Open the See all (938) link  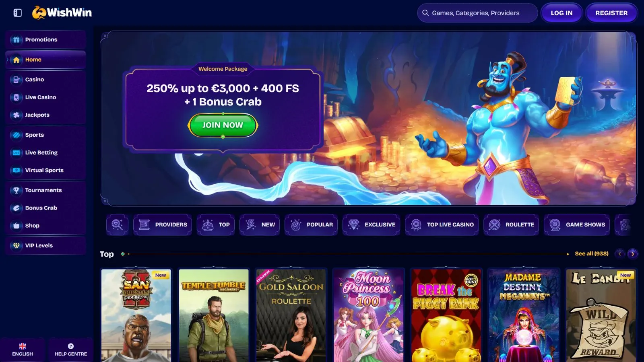(x=592, y=254)
